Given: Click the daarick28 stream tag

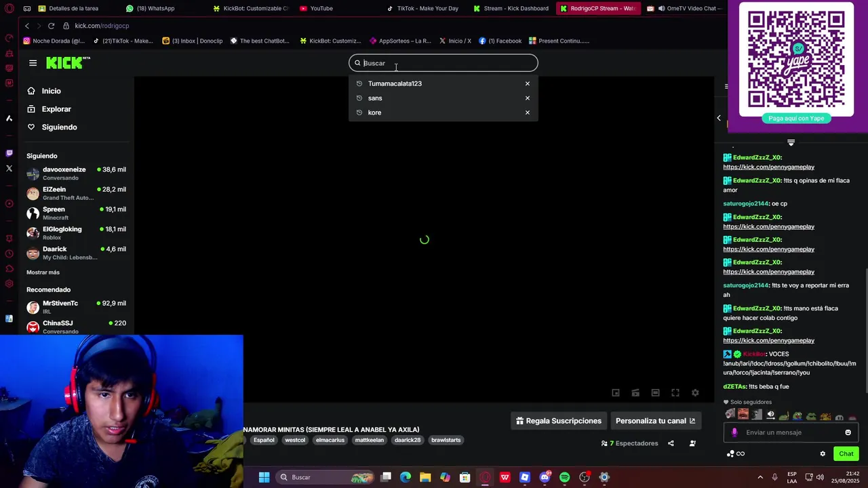Looking at the screenshot, I should (x=408, y=440).
